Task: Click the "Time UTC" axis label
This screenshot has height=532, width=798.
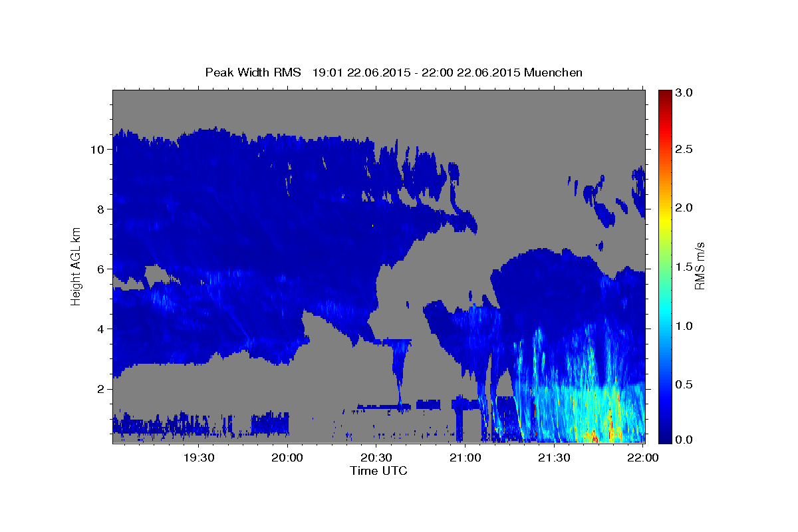Action: (x=378, y=471)
